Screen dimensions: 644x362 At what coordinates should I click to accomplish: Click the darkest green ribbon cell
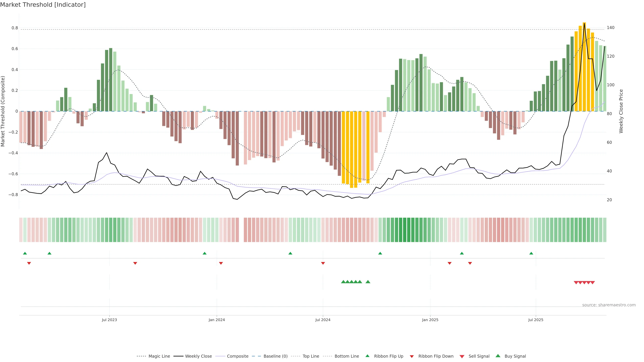pos(405,230)
